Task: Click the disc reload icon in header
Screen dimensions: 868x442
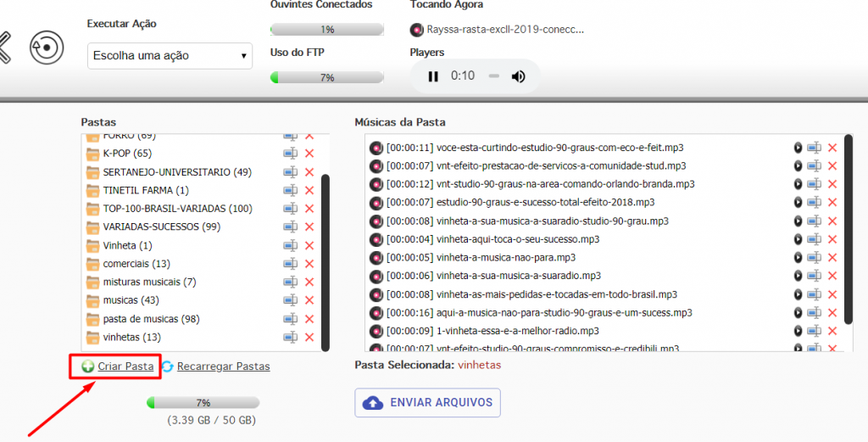Action: pyautogui.click(x=47, y=47)
